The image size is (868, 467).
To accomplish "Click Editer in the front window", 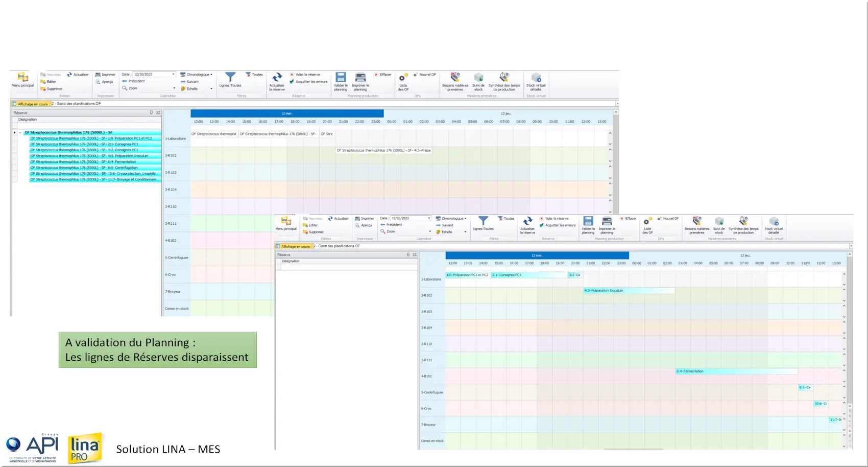I will click(x=310, y=225).
